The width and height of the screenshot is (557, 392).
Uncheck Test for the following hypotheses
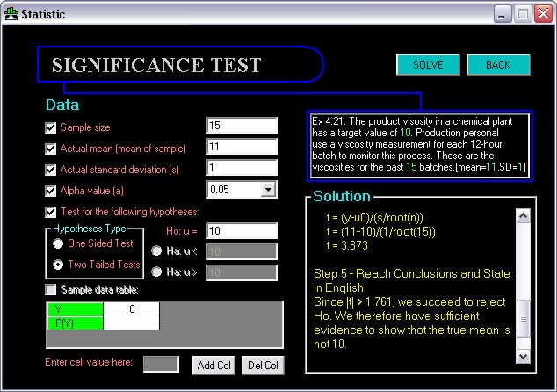click(x=51, y=213)
